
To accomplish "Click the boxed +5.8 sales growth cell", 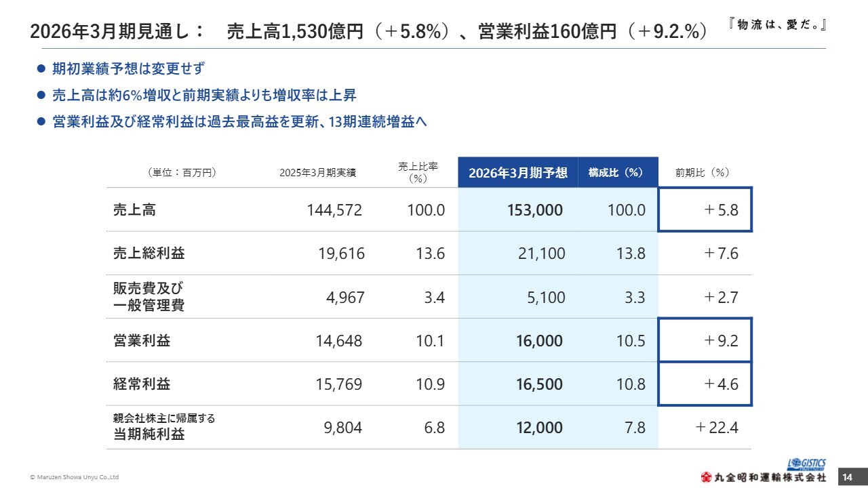I will pos(705,209).
